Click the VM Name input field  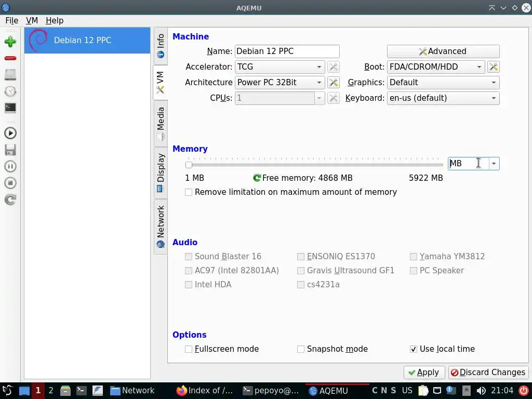click(287, 51)
